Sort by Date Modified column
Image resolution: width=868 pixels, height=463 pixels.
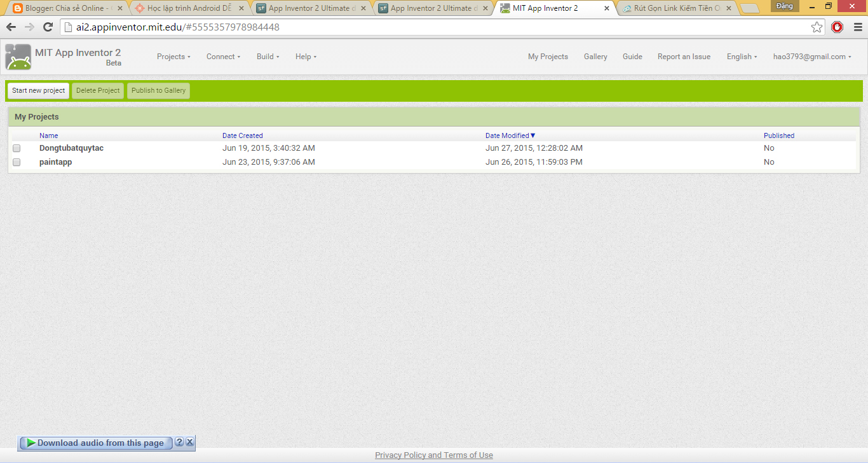[x=510, y=135]
